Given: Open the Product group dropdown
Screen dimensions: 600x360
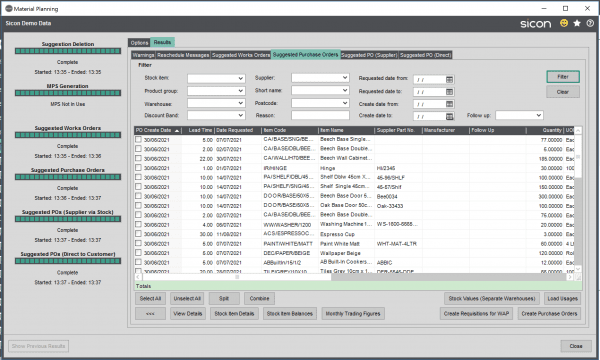Looking at the screenshot, I should click(240, 91).
